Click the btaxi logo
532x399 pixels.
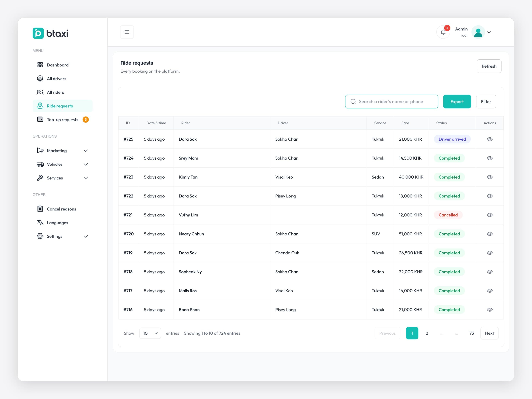(x=50, y=33)
